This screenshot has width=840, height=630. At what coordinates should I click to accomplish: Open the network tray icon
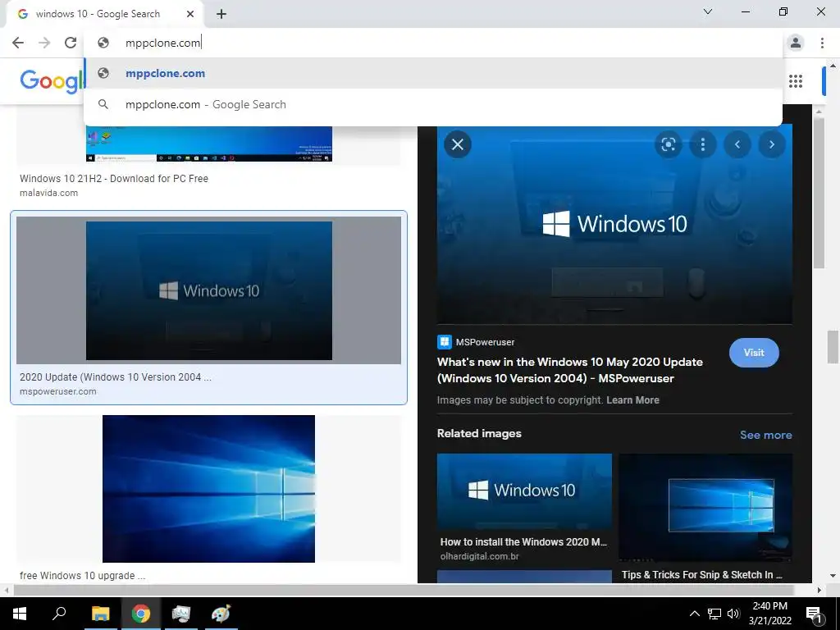point(714,614)
